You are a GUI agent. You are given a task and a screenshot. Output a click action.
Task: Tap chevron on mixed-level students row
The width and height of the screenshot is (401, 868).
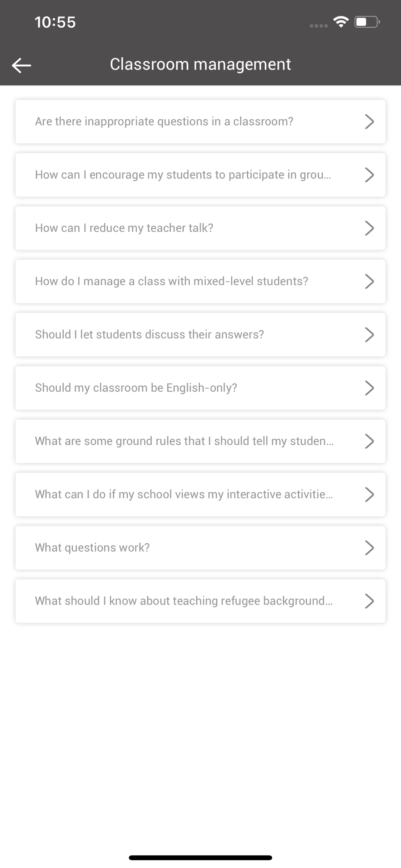[x=369, y=281]
